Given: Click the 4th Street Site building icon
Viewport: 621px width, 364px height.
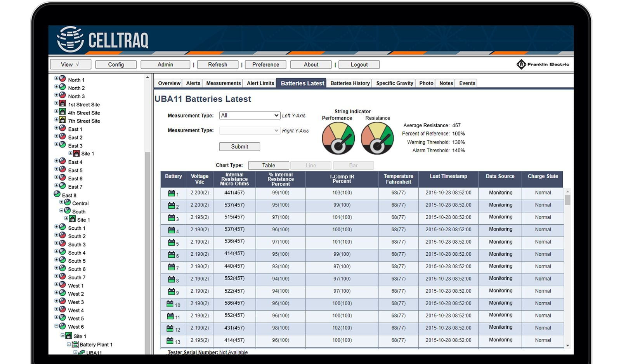Looking at the screenshot, I should pyautogui.click(x=62, y=112).
